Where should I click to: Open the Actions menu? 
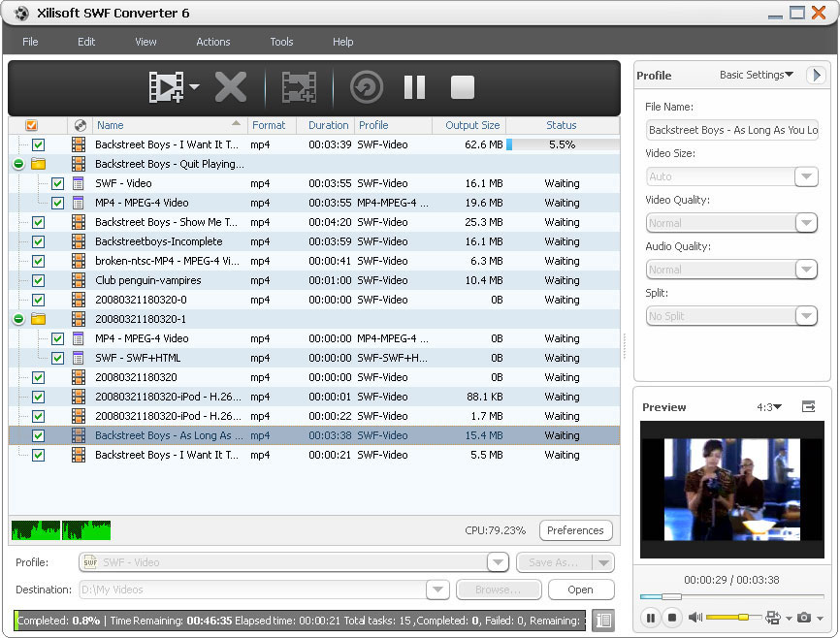212,42
